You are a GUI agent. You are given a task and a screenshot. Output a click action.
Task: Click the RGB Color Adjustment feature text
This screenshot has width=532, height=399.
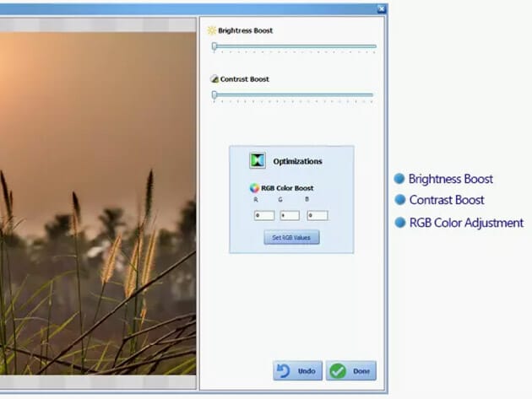coord(466,224)
